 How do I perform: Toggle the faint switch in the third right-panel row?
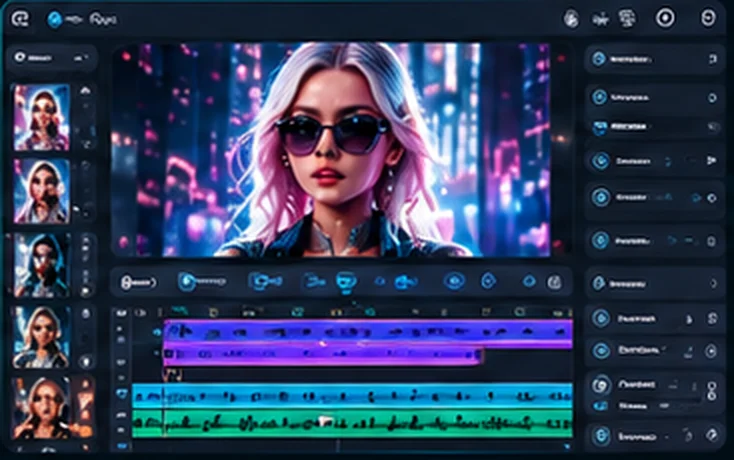[712, 126]
